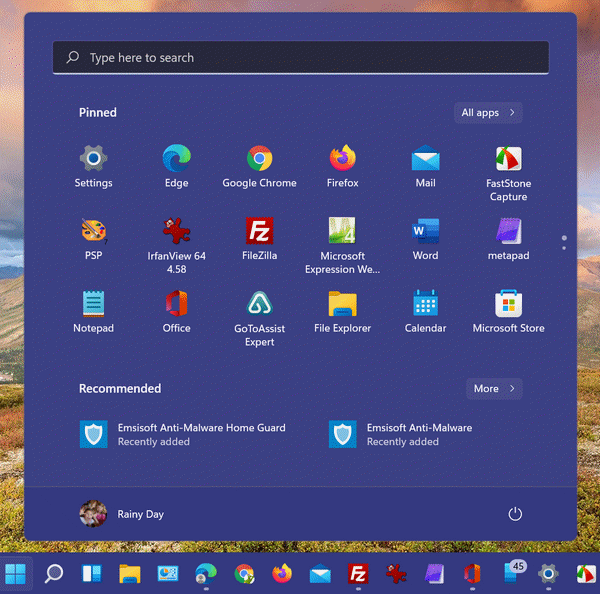
Task: Open File Explorer from pinned apps
Action: [342, 312]
